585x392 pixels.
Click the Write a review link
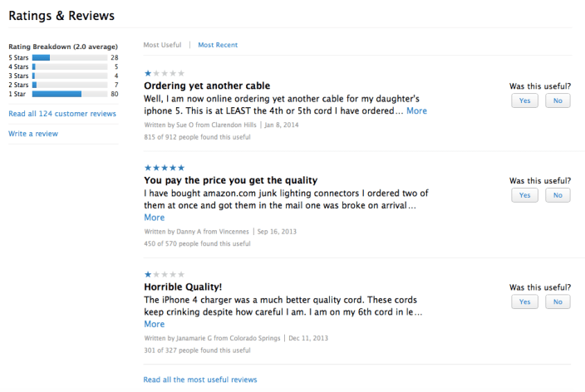click(33, 133)
